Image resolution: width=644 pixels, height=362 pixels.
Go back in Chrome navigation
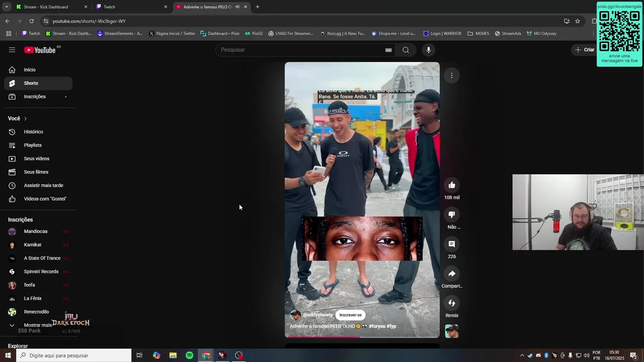tap(7, 21)
